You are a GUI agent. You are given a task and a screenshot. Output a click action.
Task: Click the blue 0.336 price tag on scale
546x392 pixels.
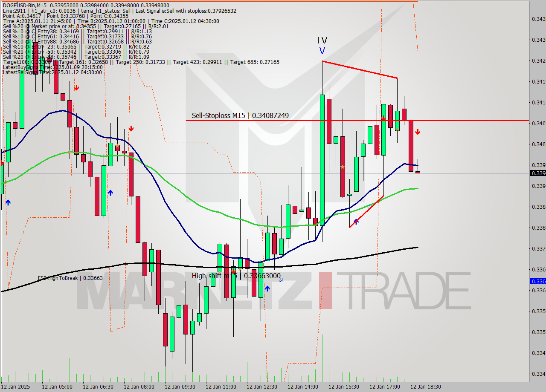pos(537,281)
